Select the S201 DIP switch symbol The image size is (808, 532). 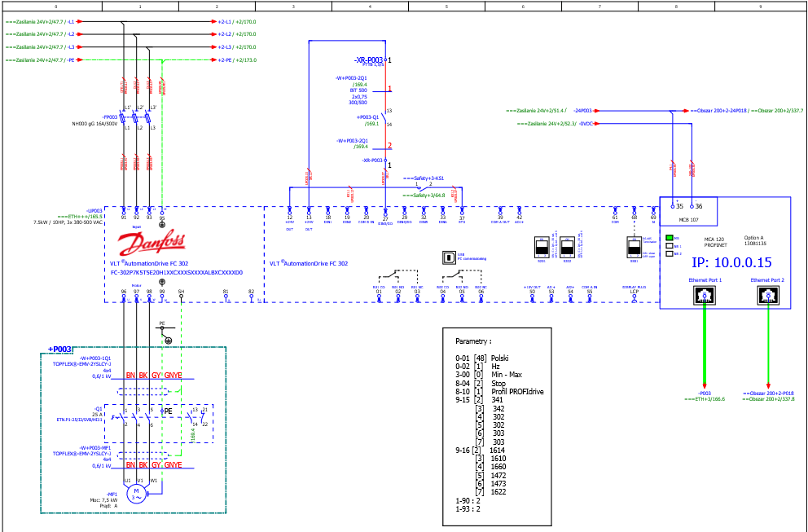point(541,247)
